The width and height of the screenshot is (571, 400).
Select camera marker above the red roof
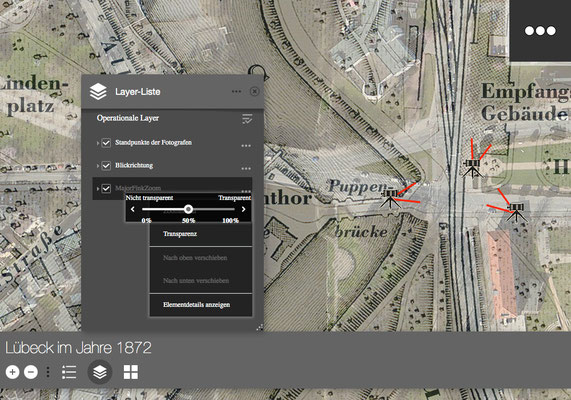coord(516,212)
